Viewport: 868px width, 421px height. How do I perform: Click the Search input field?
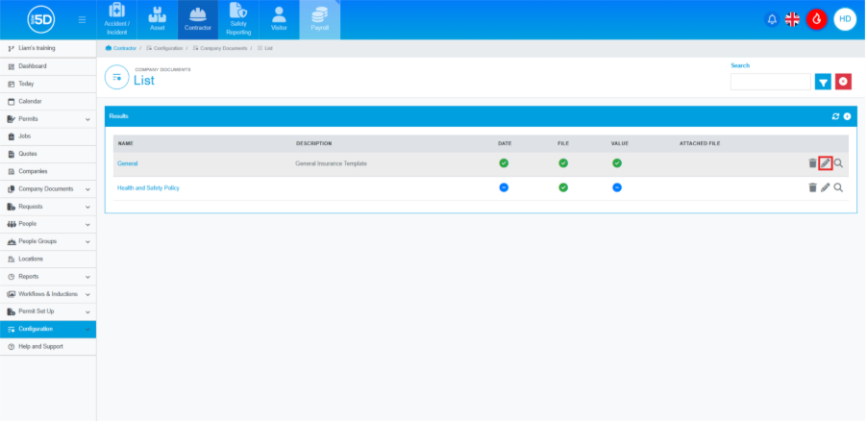(770, 82)
